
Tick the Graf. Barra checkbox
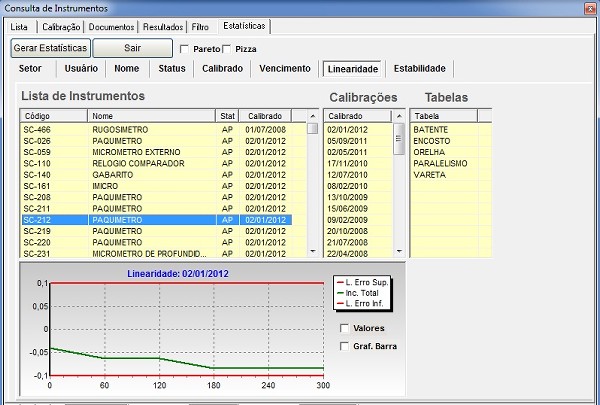(x=344, y=346)
